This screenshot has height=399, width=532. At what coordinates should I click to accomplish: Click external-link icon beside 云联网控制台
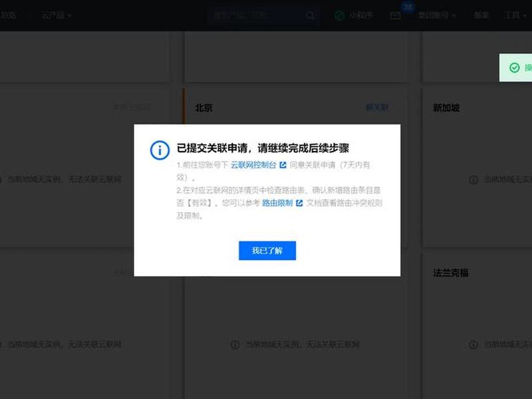point(283,165)
